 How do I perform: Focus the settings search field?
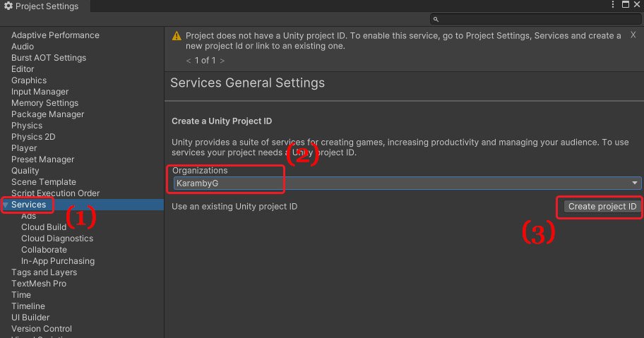point(535,19)
